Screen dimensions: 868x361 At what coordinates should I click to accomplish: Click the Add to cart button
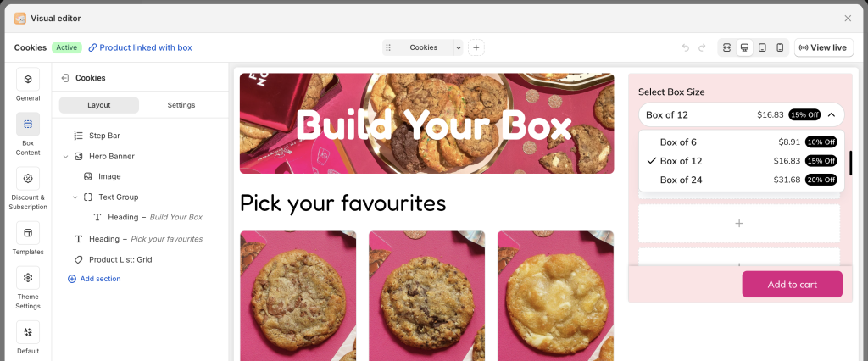(x=793, y=284)
